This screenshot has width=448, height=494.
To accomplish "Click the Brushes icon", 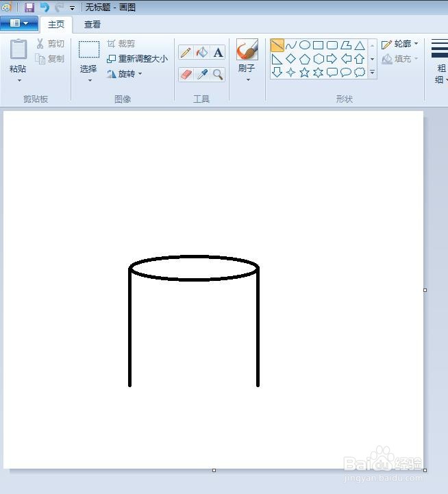I will [247, 49].
